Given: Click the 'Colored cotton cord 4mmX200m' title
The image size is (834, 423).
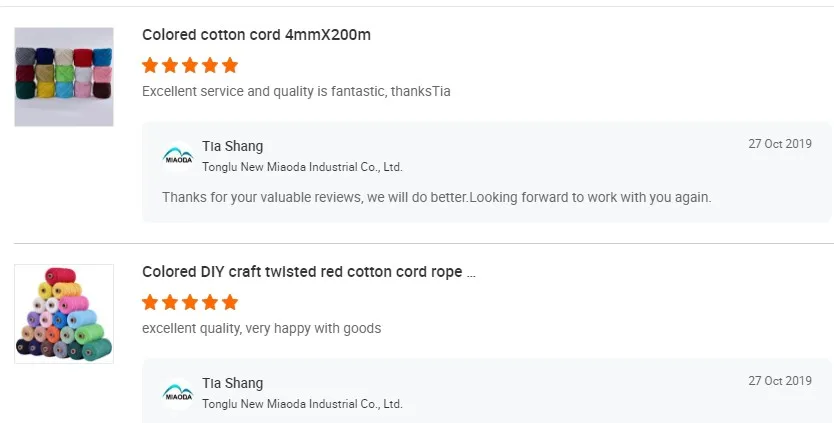Looking at the screenshot, I should tap(256, 35).
